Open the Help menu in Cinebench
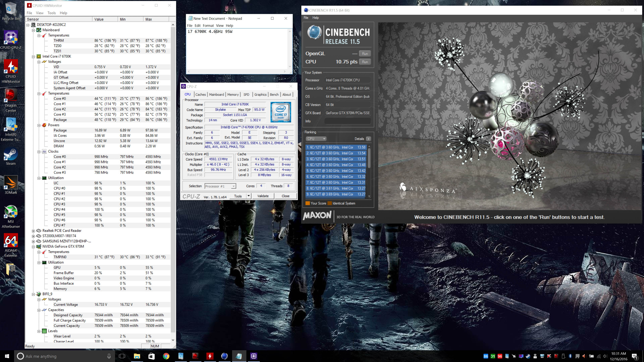 315,18
